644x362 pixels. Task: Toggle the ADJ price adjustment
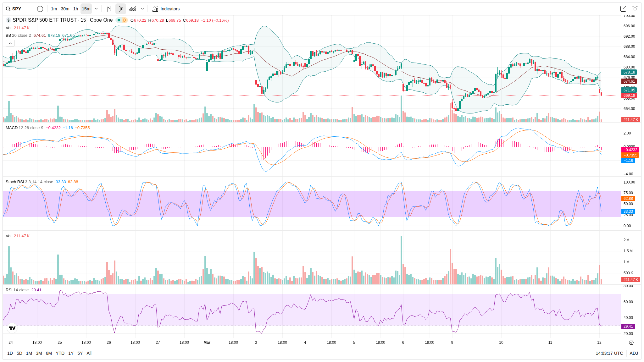[x=634, y=353]
